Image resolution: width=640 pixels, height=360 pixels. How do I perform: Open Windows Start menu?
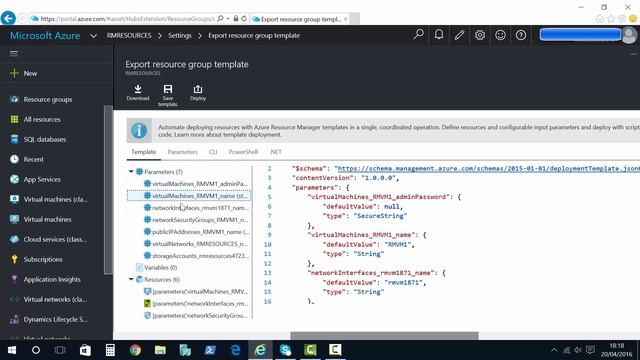(x=12, y=350)
